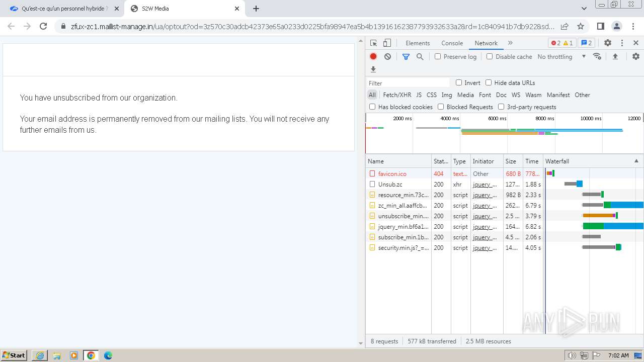Toggle the network filter funnel icon
This screenshot has width=644, height=362.
tap(406, 57)
